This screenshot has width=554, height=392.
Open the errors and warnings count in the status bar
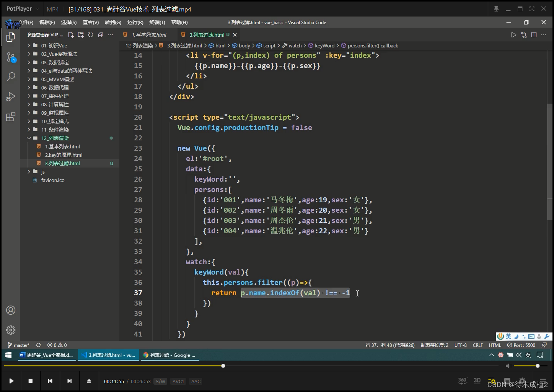pyautogui.click(x=57, y=345)
